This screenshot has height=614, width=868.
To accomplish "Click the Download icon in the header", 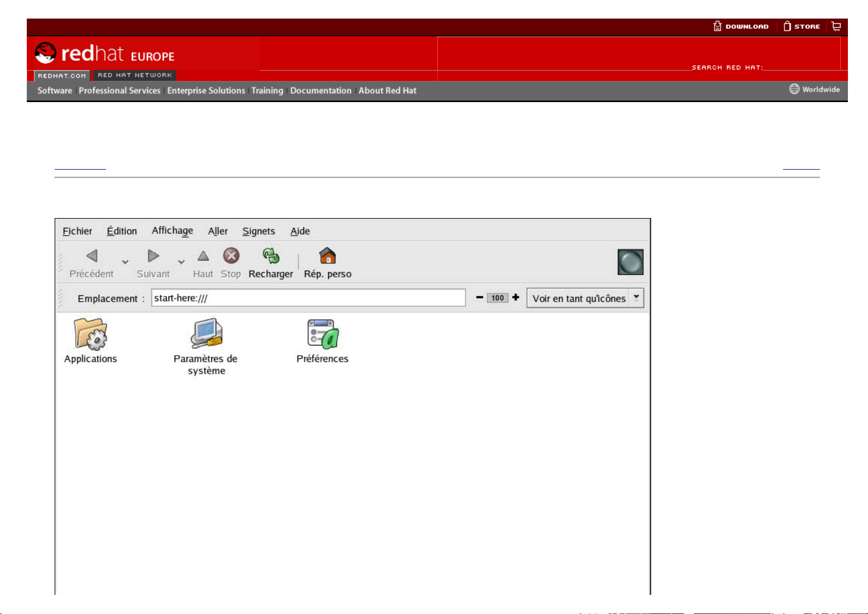I will (x=717, y=26).
